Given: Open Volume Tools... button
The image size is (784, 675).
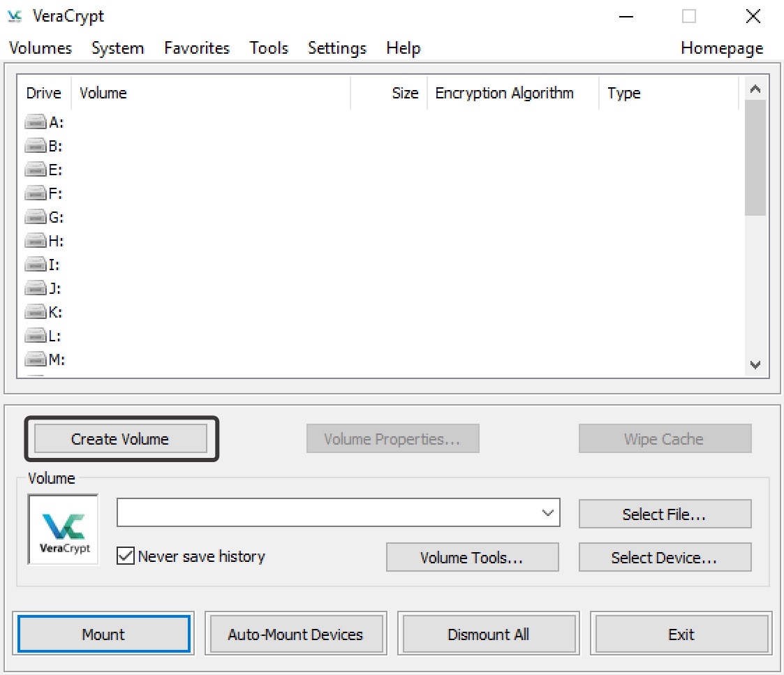Looking at the screenshot, I should (x=472, y=557).
